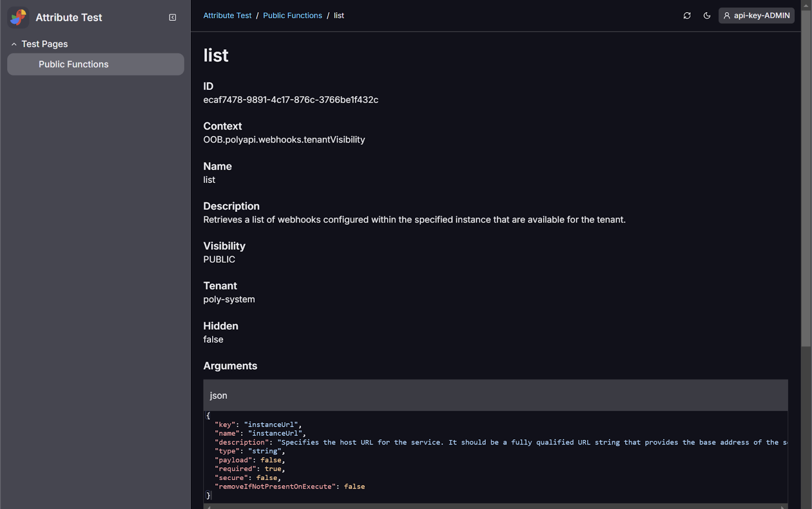Click the "type": "string" line
Viewport: 812px width, 509px height.
pyautogui.click(x=250, y=451)
